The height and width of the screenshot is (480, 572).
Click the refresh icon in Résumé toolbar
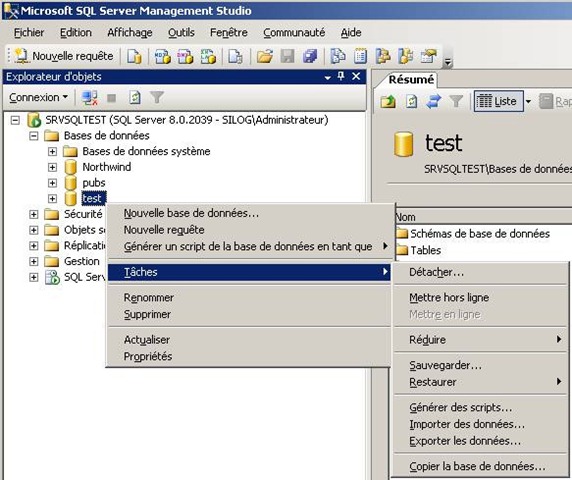click(411, 101)
